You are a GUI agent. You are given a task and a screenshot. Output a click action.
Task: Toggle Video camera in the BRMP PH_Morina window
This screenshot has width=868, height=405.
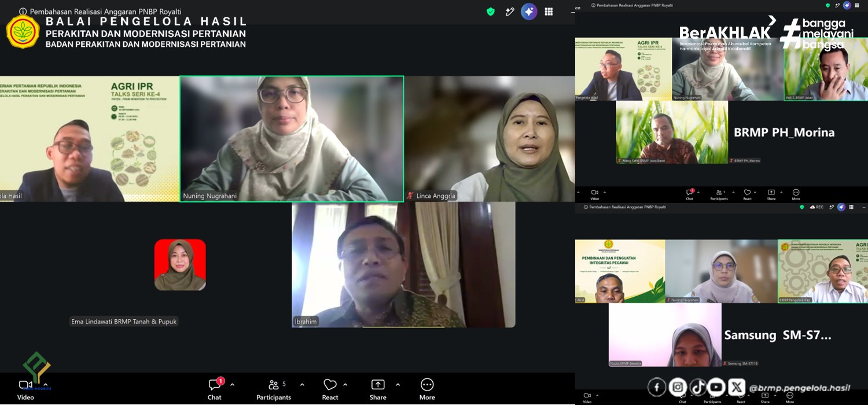click(x=594, y=194)
